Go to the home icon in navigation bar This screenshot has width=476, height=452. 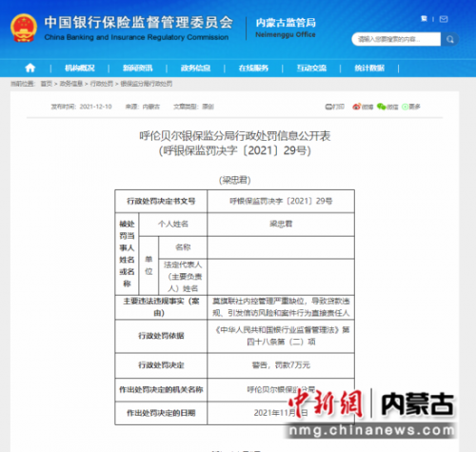[x=30, y=68]
